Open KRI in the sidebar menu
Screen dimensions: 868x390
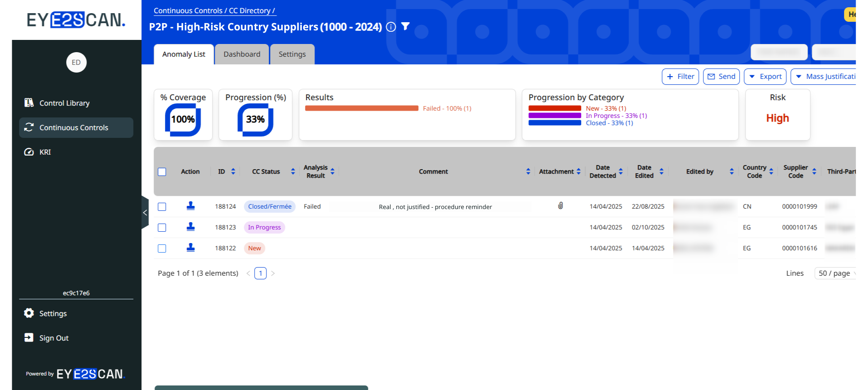(45, 152)
